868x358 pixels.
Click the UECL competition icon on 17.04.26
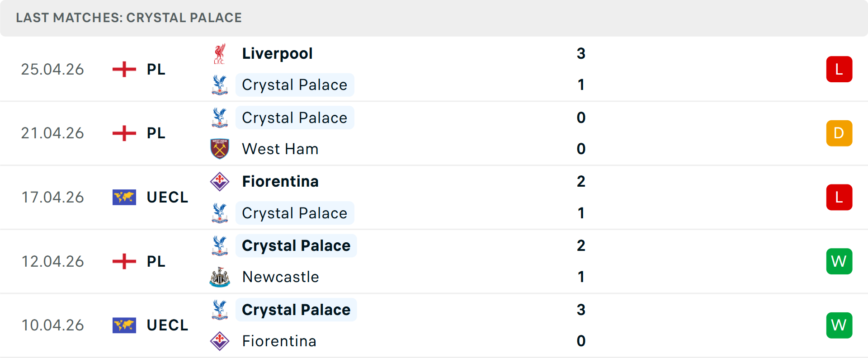tap(124, 197)
